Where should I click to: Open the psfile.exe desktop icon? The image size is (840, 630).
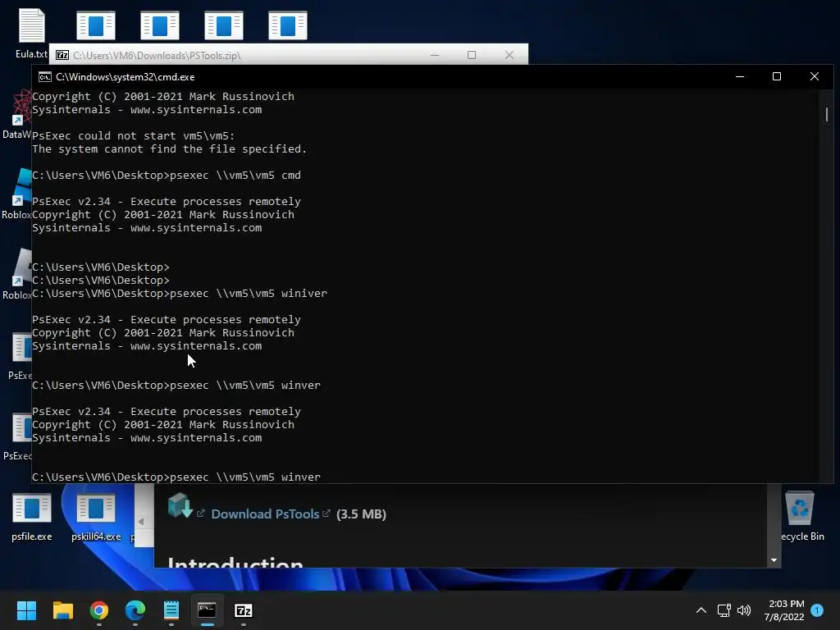coord(32,517)
